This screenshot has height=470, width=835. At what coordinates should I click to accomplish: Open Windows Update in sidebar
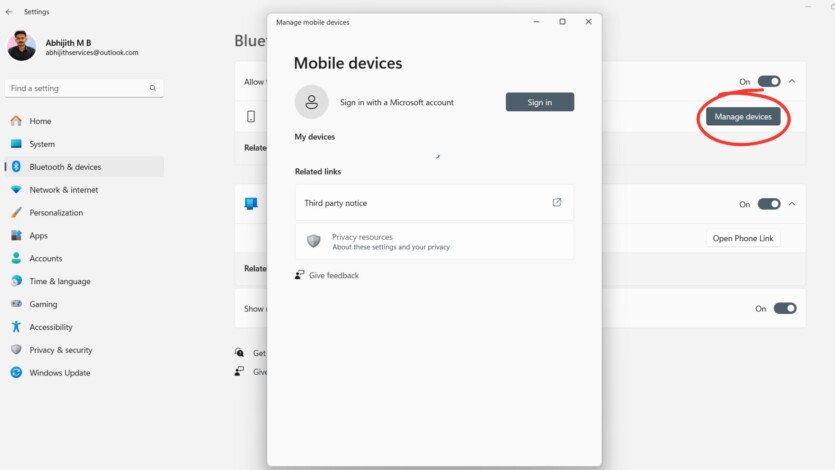point(84,373)
